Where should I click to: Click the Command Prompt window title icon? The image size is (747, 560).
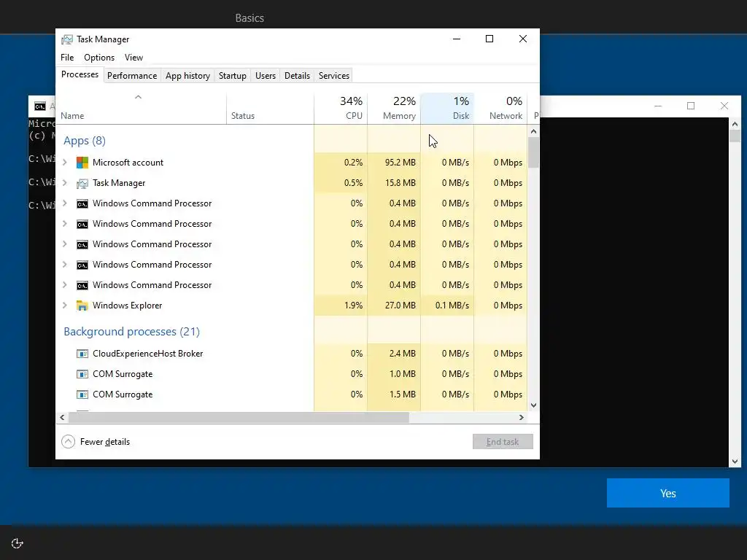click(41, 106)
